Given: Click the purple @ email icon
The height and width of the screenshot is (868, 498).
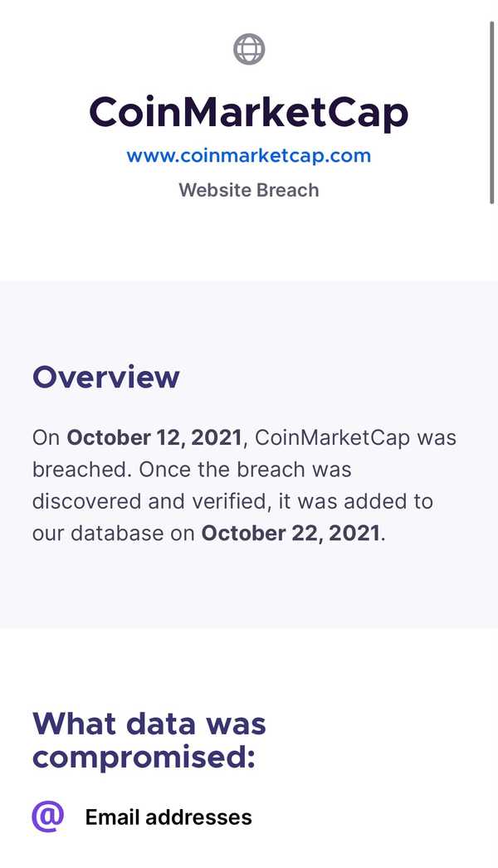Looking at the screenshot, I should coord(47,816).
